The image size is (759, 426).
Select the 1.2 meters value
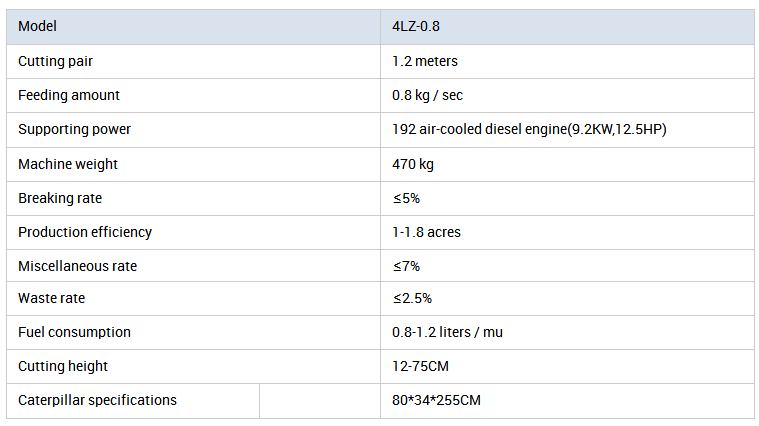pyautogui.click(x=425, y=61)
